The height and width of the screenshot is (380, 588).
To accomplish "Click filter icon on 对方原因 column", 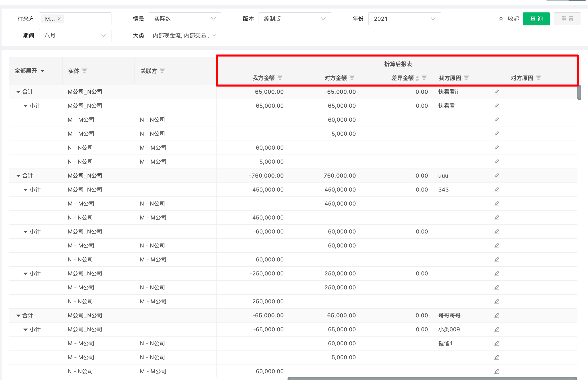I will (x=538, y=78).
